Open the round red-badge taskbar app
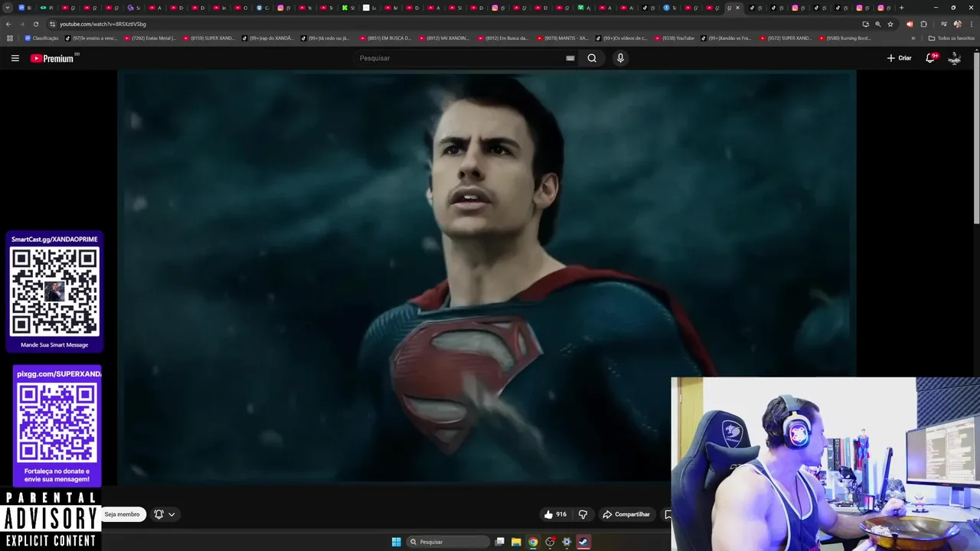The height and width of the screenshot is (551, 980). pyautogui.click(x=550, y=542)
